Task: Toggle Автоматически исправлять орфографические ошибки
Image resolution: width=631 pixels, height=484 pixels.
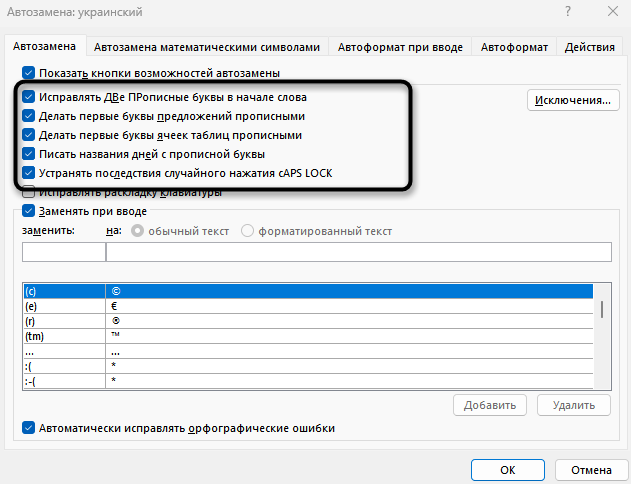Action: click(29, 428)
